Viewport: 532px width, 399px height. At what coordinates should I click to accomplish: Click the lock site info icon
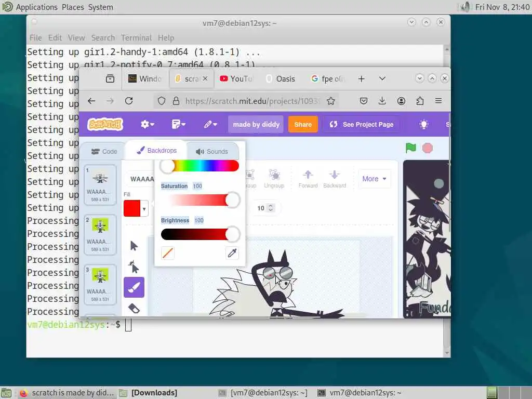pyautogui.click(x=176, y=101)
